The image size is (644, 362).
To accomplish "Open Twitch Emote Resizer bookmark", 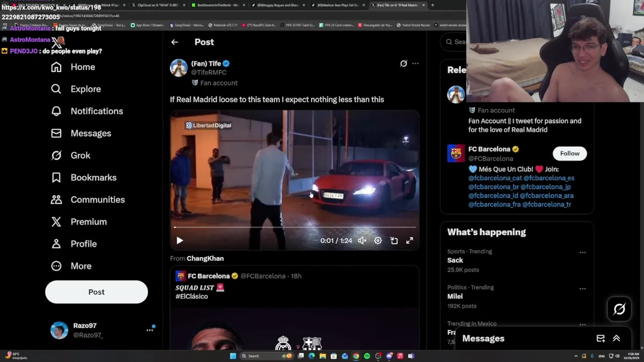I will coord(414,25).
